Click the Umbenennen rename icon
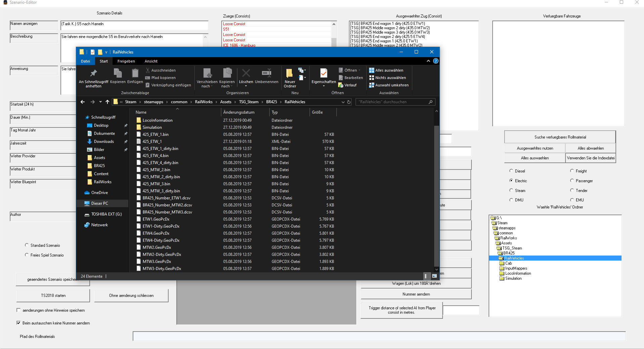 click(x=266, y=73)
